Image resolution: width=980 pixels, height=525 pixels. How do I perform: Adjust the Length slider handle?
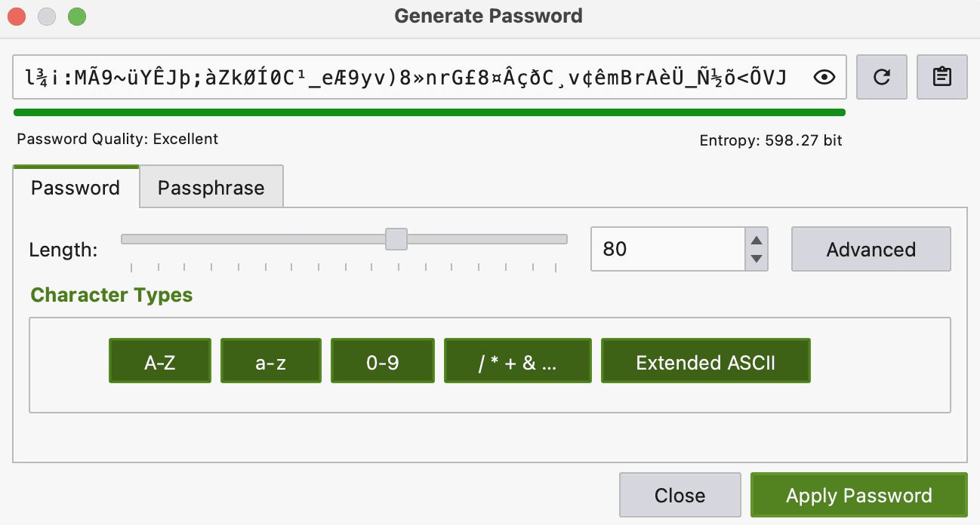click(x=396, y=238)
